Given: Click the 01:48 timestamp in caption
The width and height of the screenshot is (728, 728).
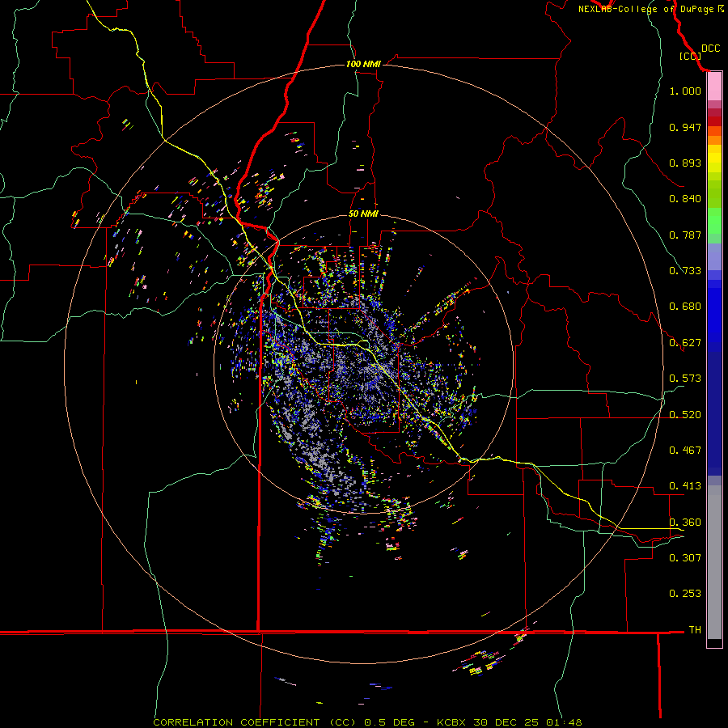Looking at the screenshot, I should [x=564, y=722].
